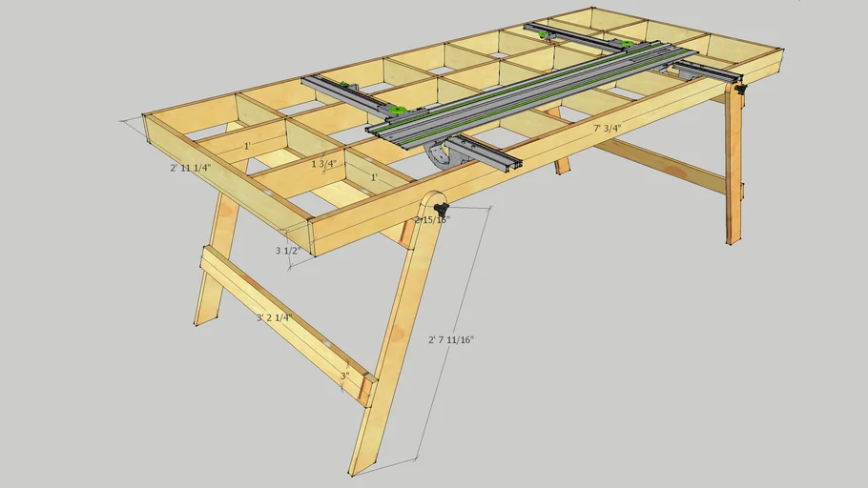
Task: Click the 3 1/2" frame depth label
Action: (x=288, y=251)
